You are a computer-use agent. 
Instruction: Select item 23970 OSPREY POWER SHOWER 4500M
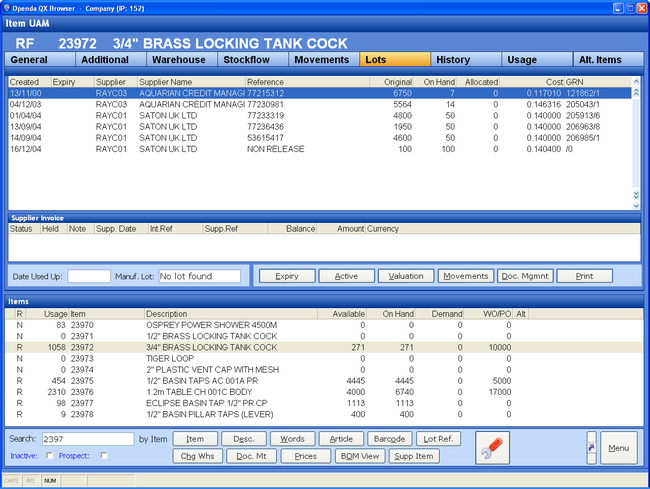324,325
